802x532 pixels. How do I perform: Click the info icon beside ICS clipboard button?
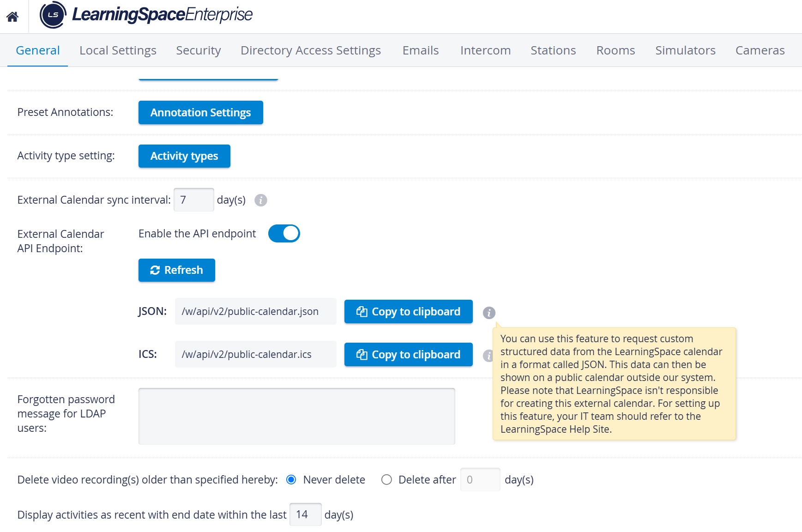click(488, 356)
